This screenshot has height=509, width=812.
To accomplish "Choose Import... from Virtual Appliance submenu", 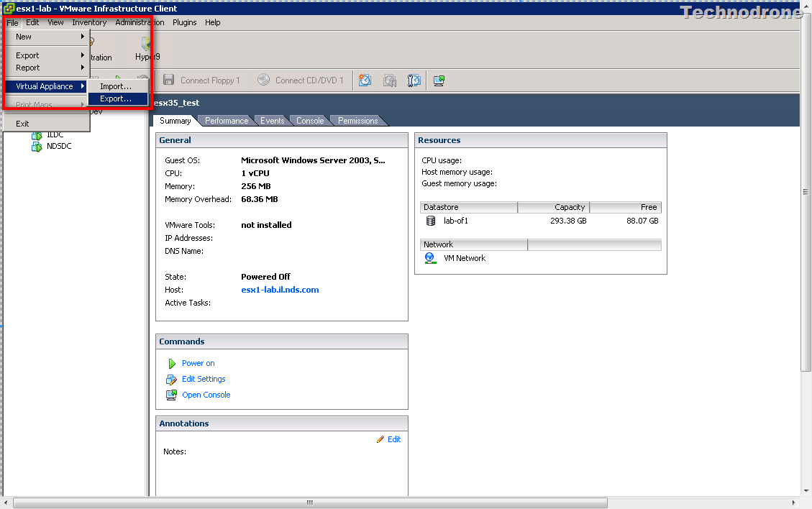I will 118,86.
